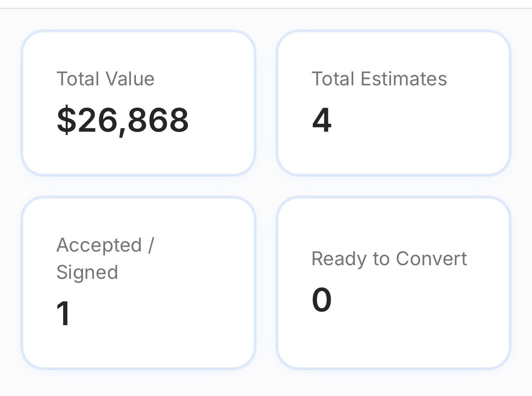The width and height of the screenshot is (532, 396).
Task: Click the word "Signed"
Action: [87, 272]
